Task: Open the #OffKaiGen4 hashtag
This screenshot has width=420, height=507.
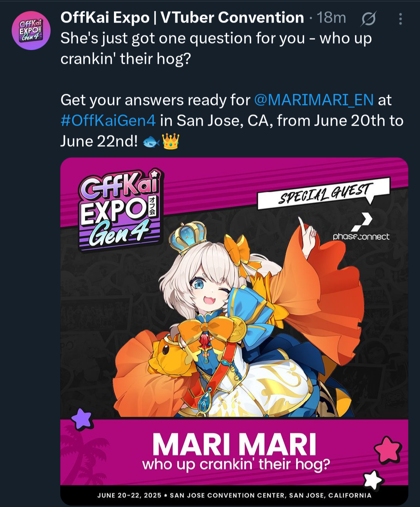Action: click(x=108, y=121)
